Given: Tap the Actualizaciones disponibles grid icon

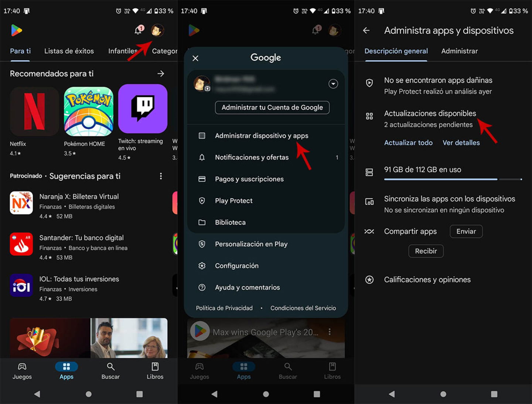Looking at the screenshot, I should [x=369, y=116].
